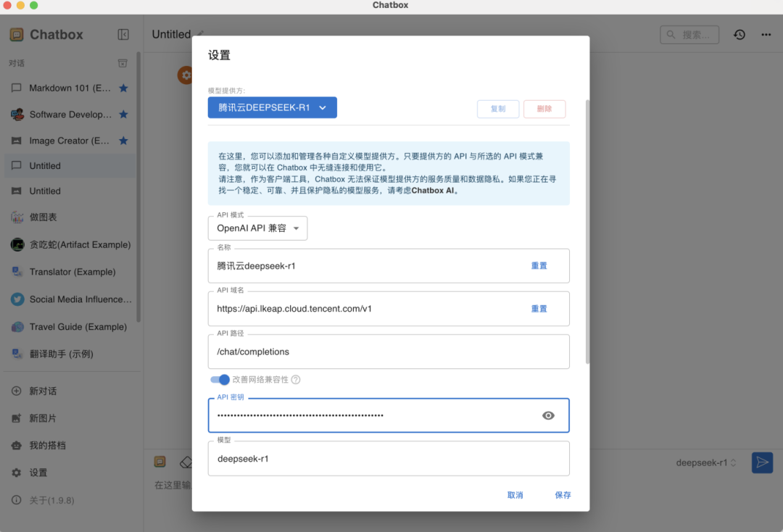783x532 pixels.
Task: Click the search magnifier icon
Action: tap(671, 35)
